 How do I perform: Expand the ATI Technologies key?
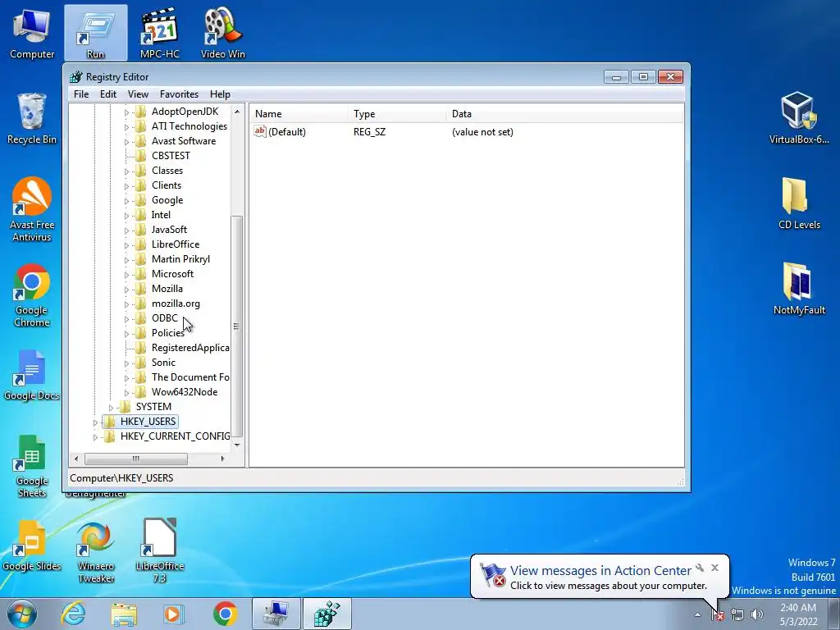[126, 127]
